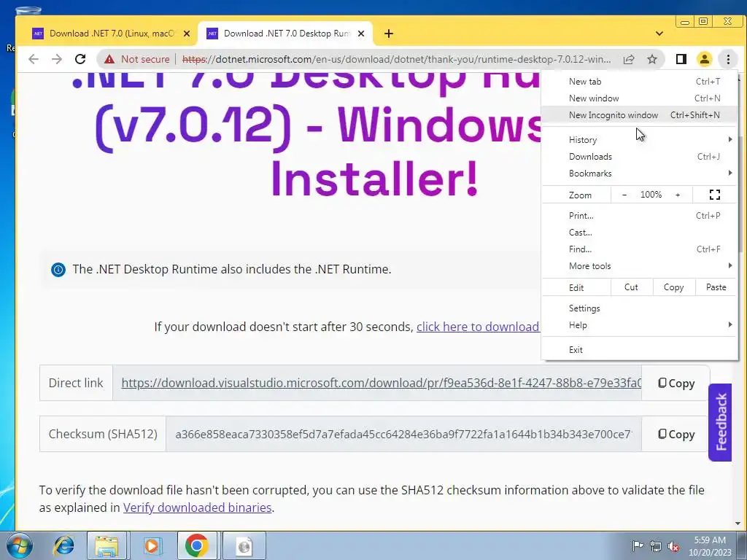Open the side panel icon
747x560 pixels.
tap(681, 59)
